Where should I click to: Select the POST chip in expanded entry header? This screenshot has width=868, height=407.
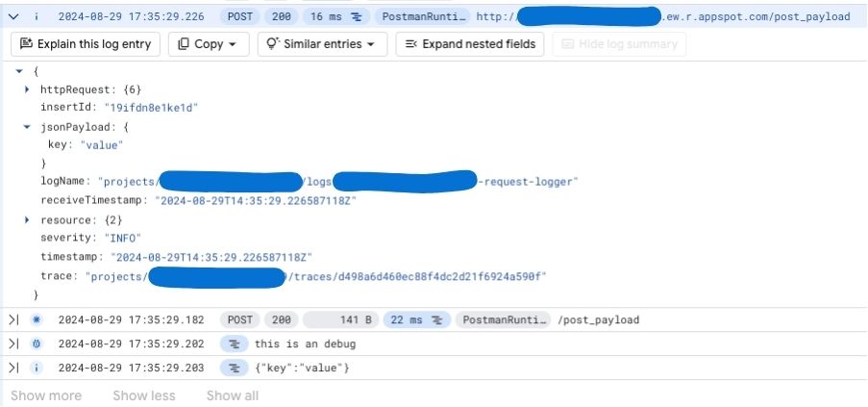tap(240, 16)
